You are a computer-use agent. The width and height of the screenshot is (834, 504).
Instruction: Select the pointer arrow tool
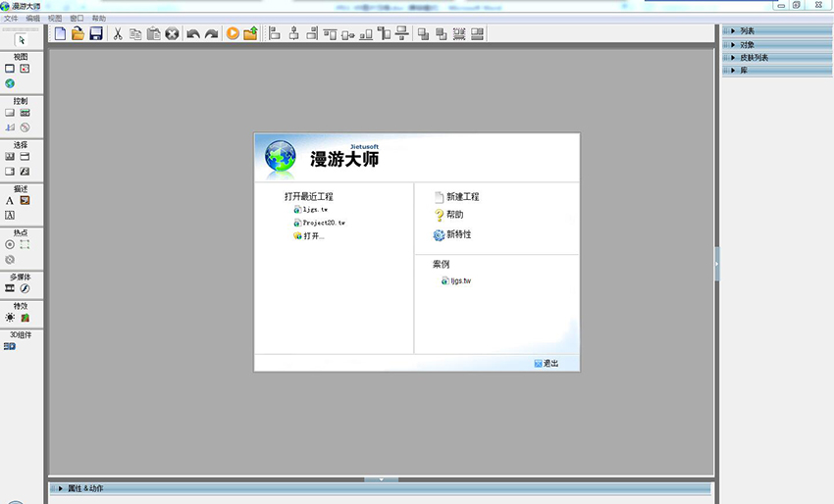(x=23, y=39)
